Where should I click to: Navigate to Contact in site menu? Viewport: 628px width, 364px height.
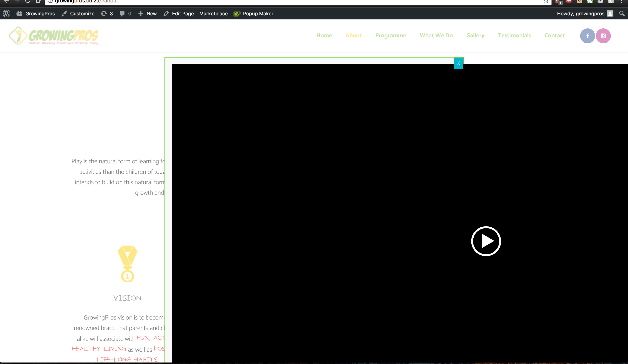coord(555,35)
